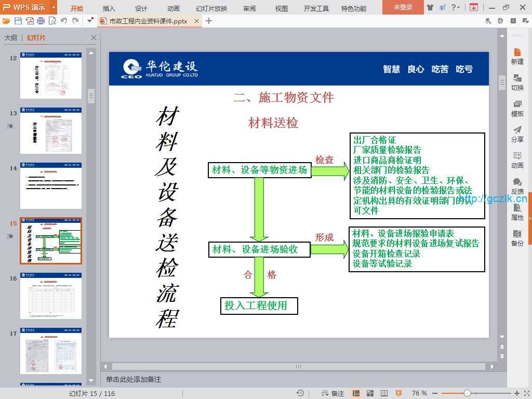The height and width of the screenshot is (399, 532).
Task: Open the WPS 演示 application menu dropdown
Action: click(x=54, y=7)
